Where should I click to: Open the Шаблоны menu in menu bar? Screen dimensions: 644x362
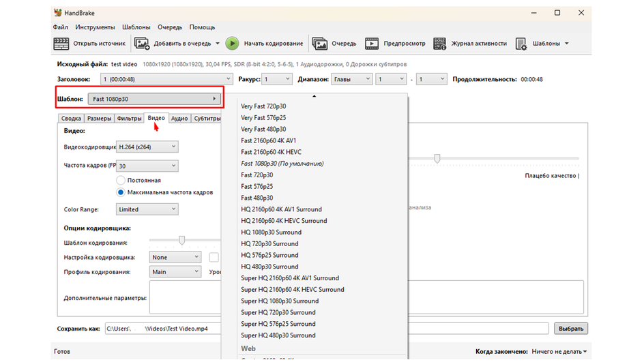(x=136, y=27)
